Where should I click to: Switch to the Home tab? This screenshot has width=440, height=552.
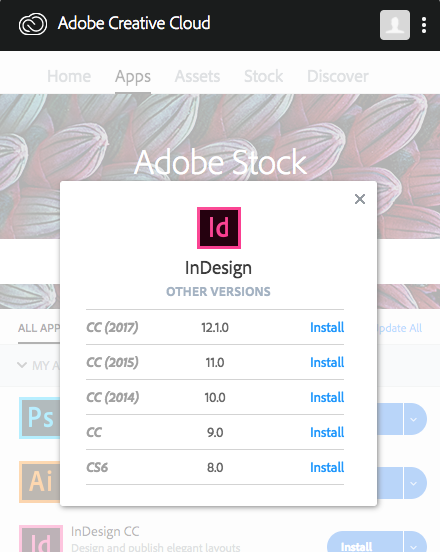click(x=69, y=76)
